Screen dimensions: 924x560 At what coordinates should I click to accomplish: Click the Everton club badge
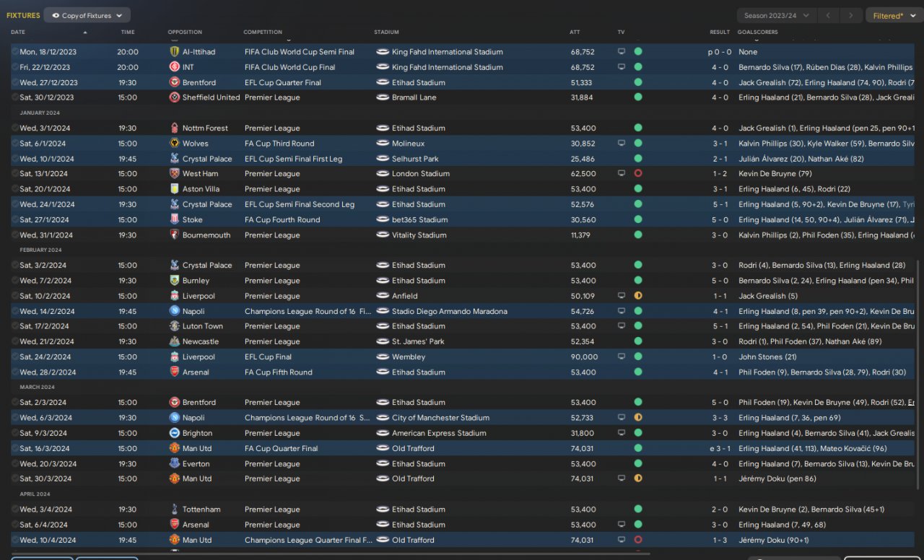click(x=174, y=464)
